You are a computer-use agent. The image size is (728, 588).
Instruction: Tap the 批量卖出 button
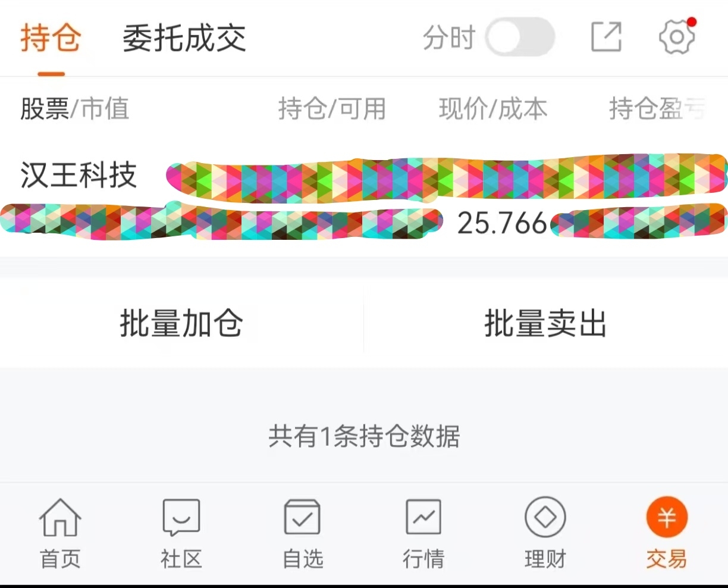click(x=546, y=324)
